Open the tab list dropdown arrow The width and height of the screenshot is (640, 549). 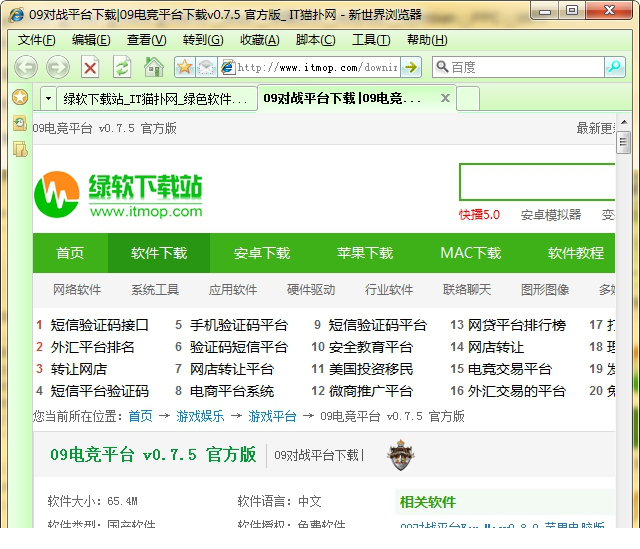pos(49,98)
